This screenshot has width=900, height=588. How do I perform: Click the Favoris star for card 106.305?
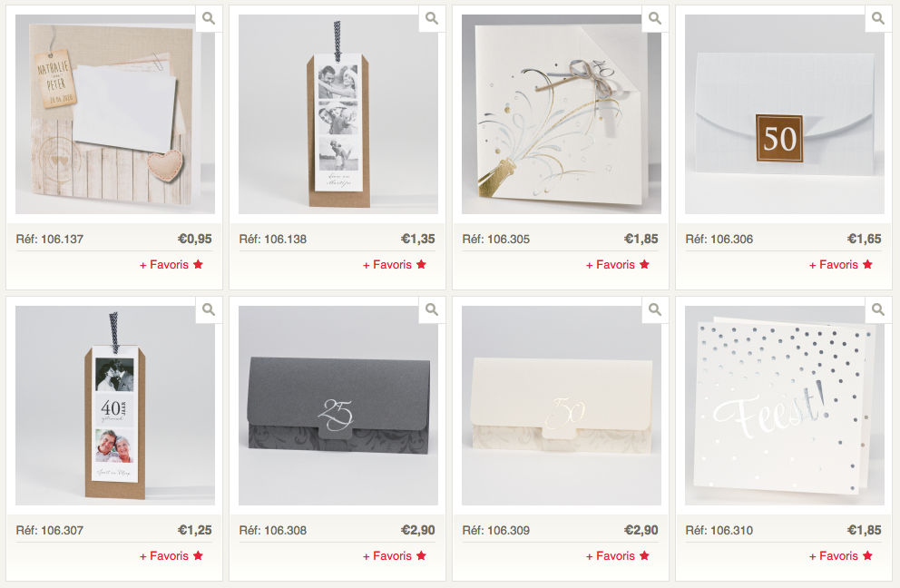[644, 264]
